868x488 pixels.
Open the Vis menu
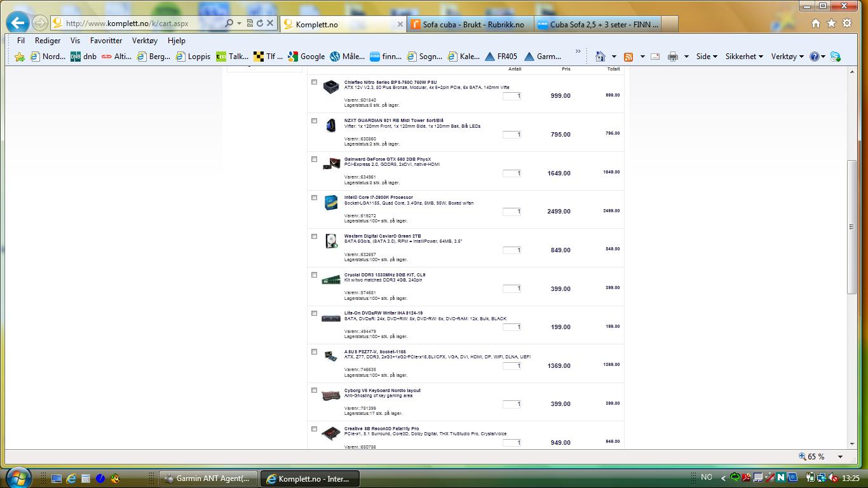[x=75, y=40]
